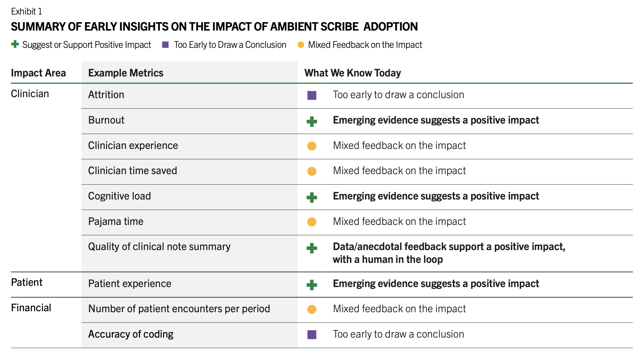This screenshot has height=364, width=642.
Task: Click the green plus in the Patient experience row
Action: coord(312,285)
